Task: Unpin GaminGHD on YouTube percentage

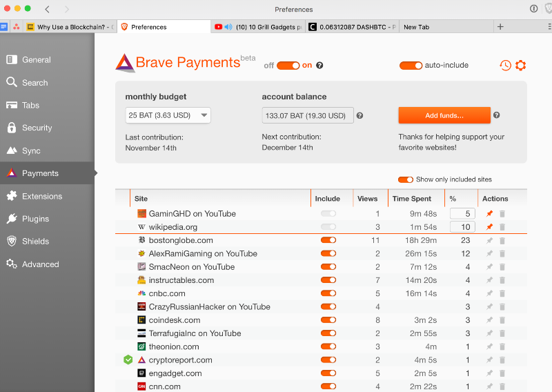Action: tap(489, 213)
